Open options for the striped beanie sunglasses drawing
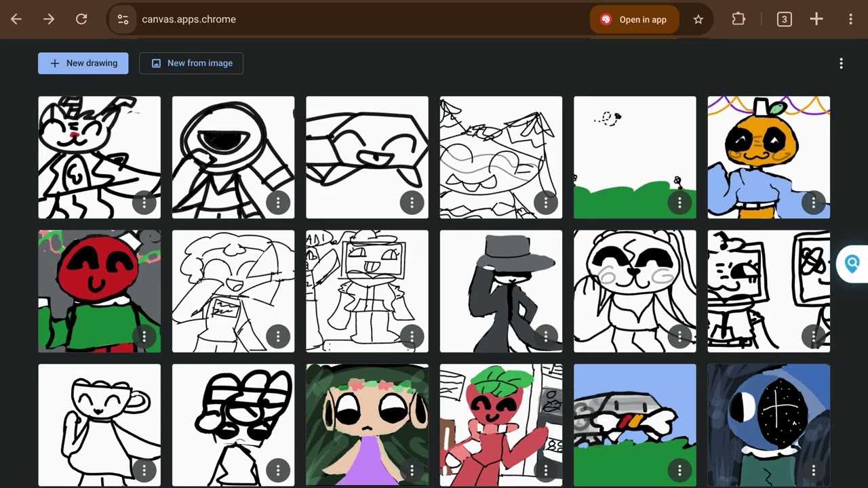 coord(278,470)
